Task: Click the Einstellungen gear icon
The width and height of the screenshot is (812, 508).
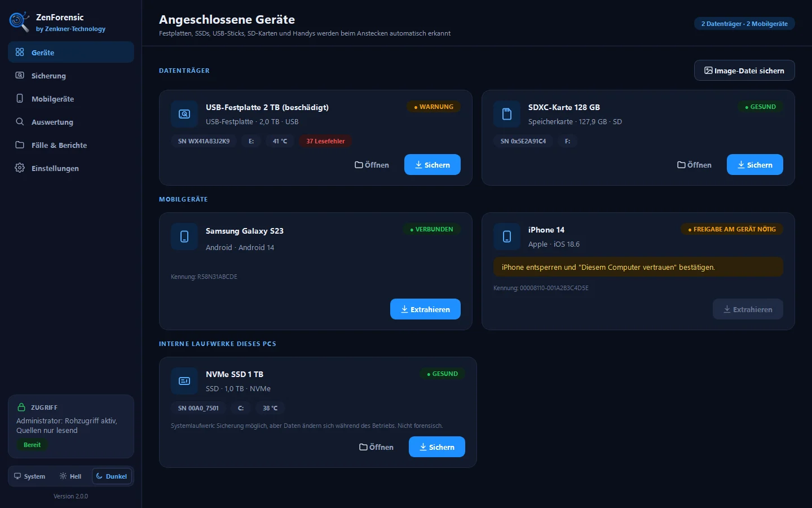Action: tap(20, 168)
